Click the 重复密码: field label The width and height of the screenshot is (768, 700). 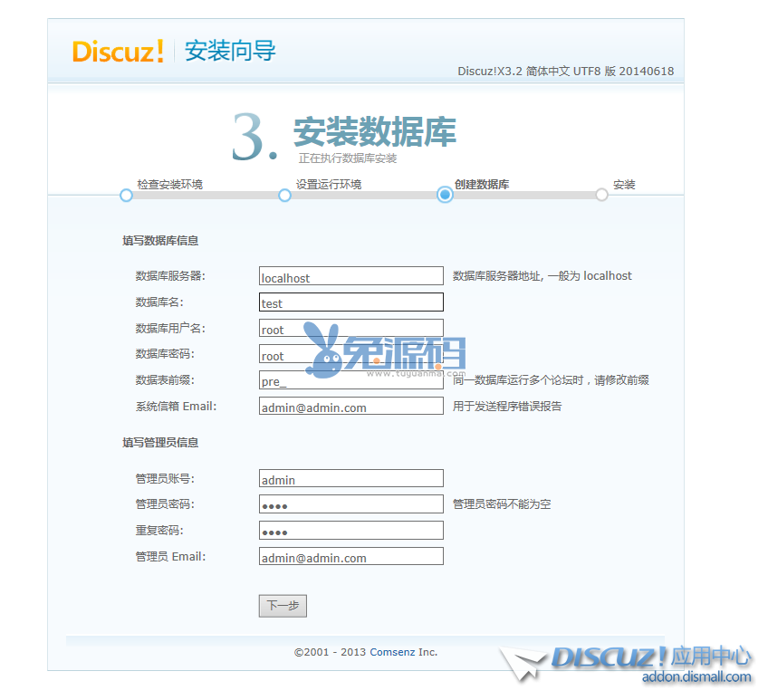click(159, 531)
